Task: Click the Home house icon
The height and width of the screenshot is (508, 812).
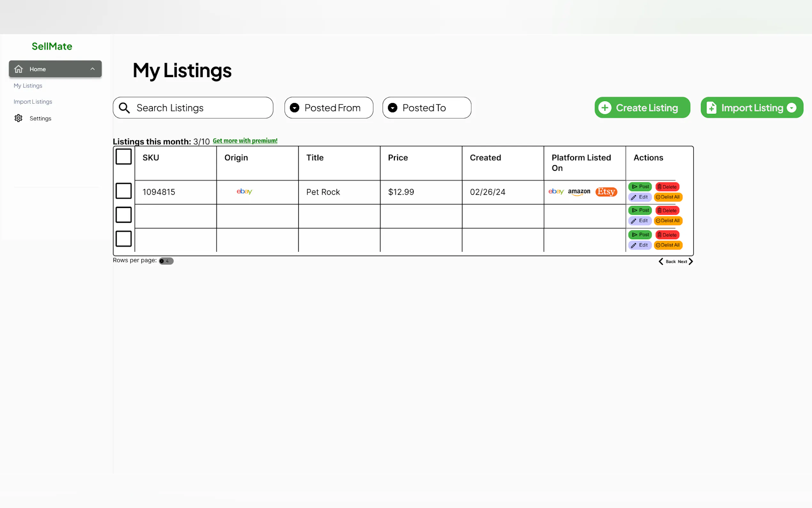Action: point(19,69)
